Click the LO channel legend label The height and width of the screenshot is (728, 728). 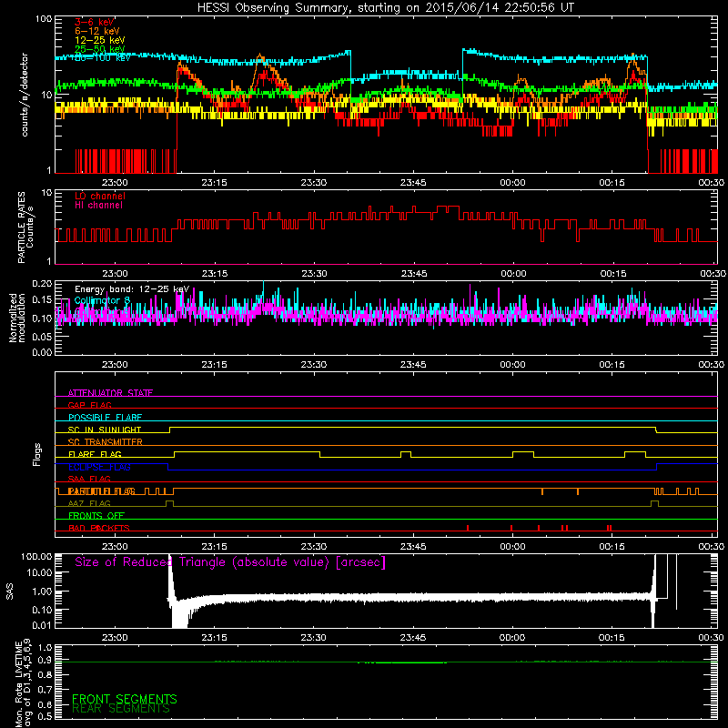[100, 196]
